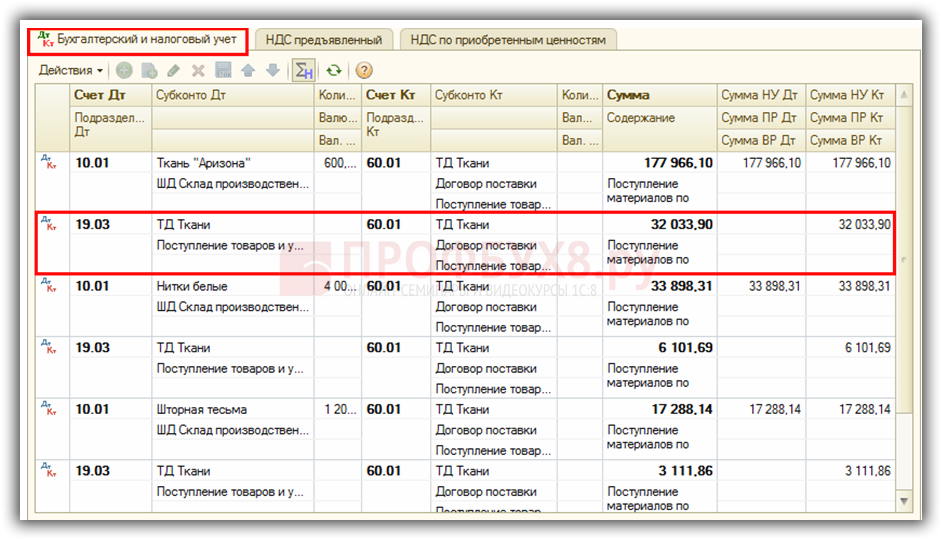
Task: Click ШД Склад производствен... under Нитки белые
Action: click(233, 307)
